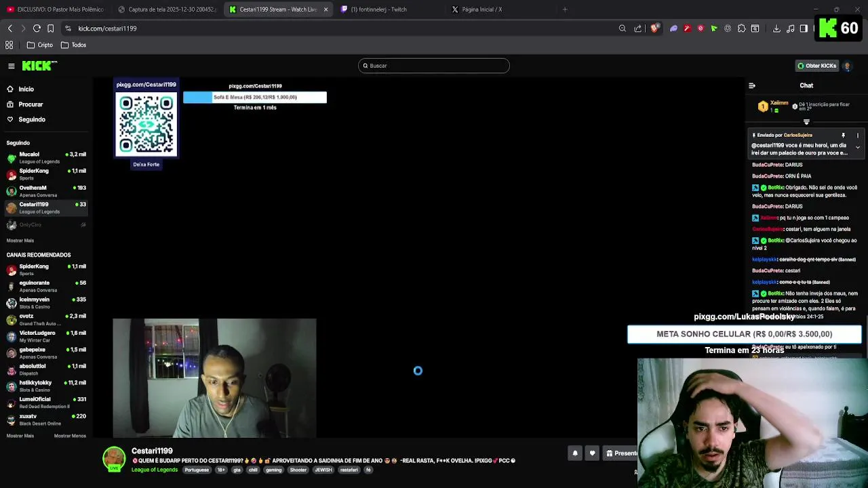This screenshot has height=488, width=868.
Task: Open the bookmarks bar apps grid icon
Action: (x=9, y=45)
